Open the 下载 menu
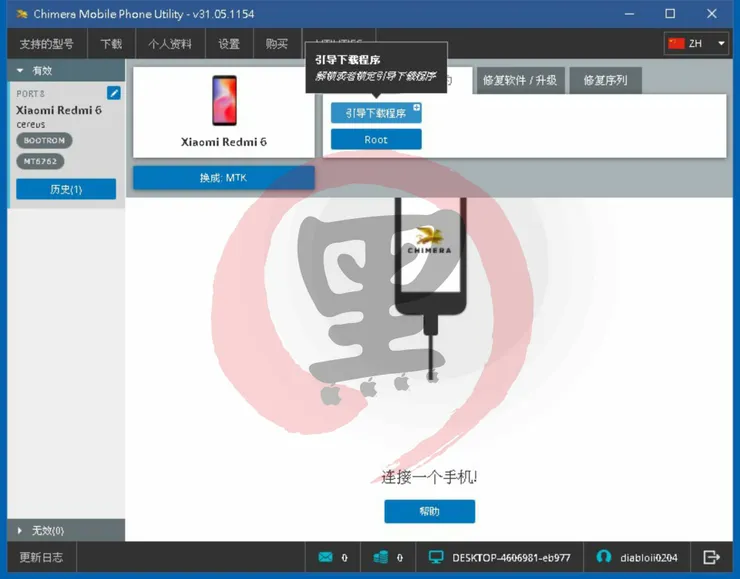Viewport: 740px width, 579px height. click(x=111, y=44)
